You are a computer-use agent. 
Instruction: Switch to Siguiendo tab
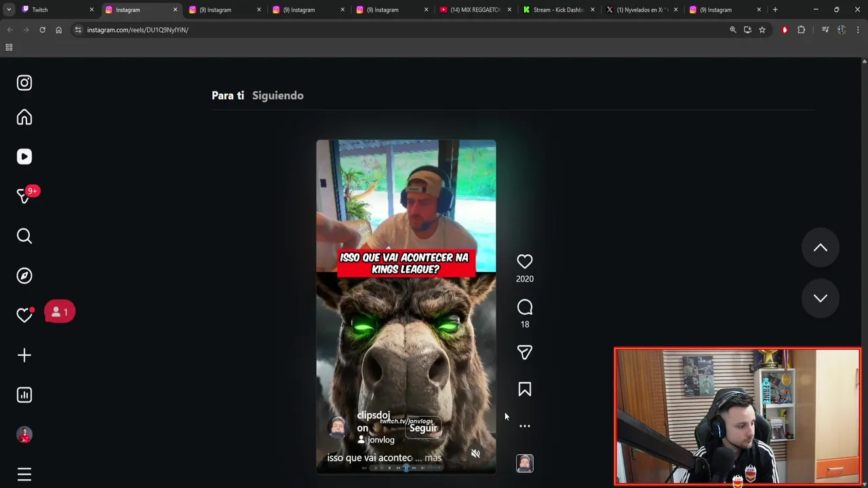click(278, 96)
